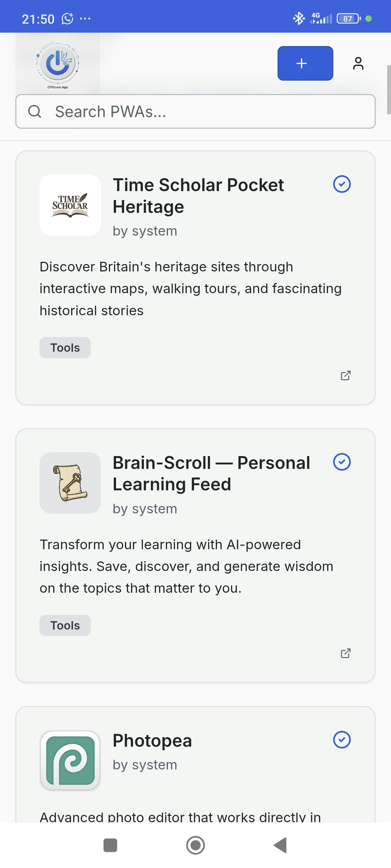Screen dimensions: 391x868
Task: Open Brain-Scroll via external link icon
Action: tap(346, 653)
